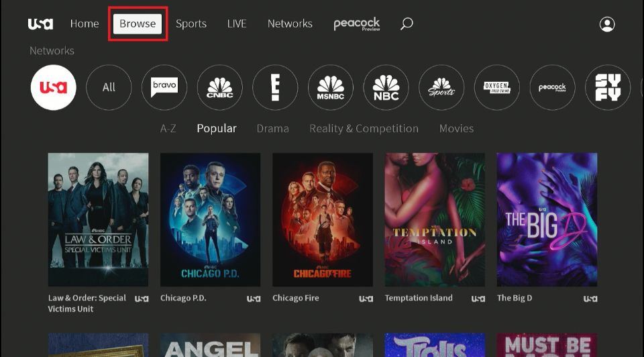Sort shows by A-Z filter
This screenshot has width=644, height=357.
click(x=168, y=129)
